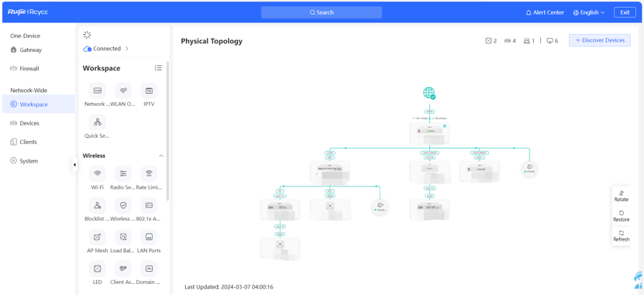Collapse the Wireless section chevron
This screenshot has height=298, width=644.
pos(161,156)
